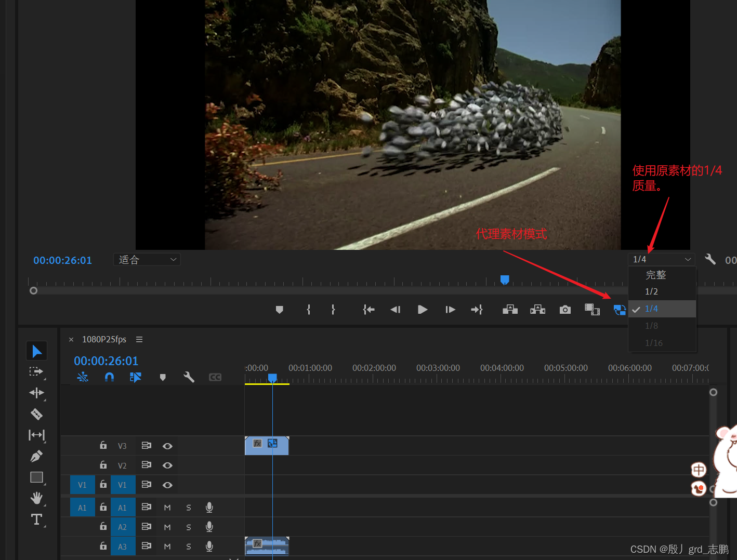Toggle lock on track V3

click(103, 445)
